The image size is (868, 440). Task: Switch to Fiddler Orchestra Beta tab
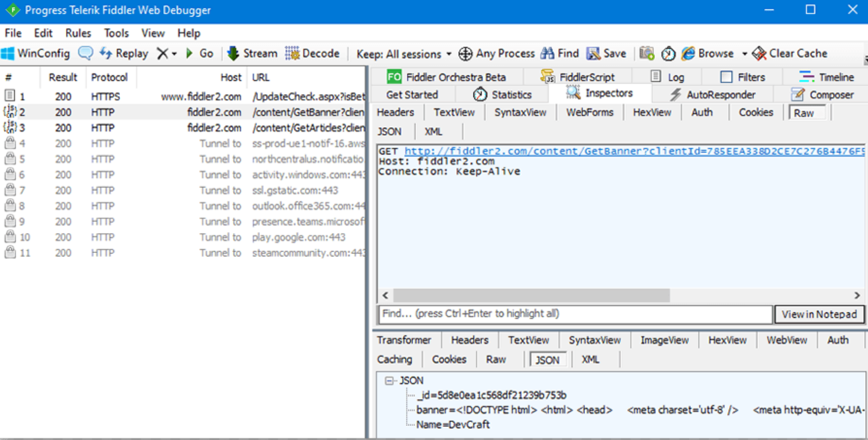[x=446, y=77]
